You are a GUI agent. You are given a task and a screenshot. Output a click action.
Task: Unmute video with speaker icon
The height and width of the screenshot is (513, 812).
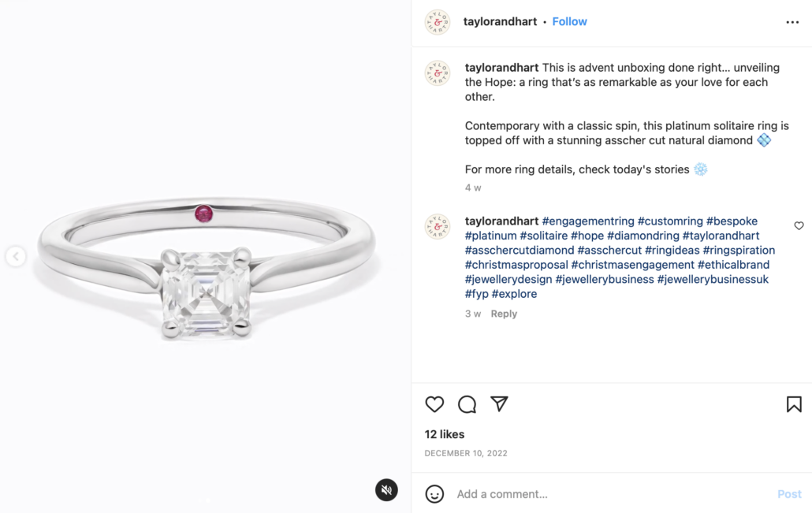coord(386,490)
